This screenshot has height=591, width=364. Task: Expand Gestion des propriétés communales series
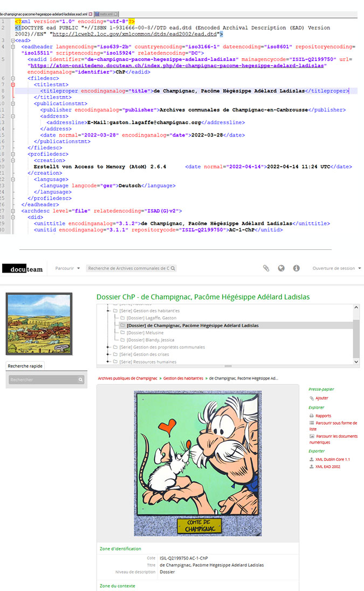pyautogui.click(x=108, y=347)
